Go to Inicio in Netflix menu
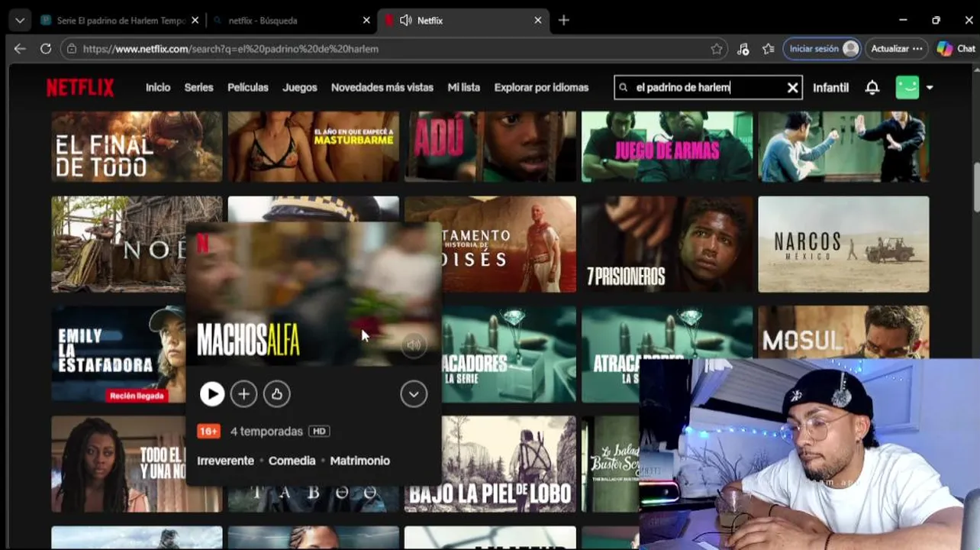Screen dimensions: 980x550 (x=158, y=88)
